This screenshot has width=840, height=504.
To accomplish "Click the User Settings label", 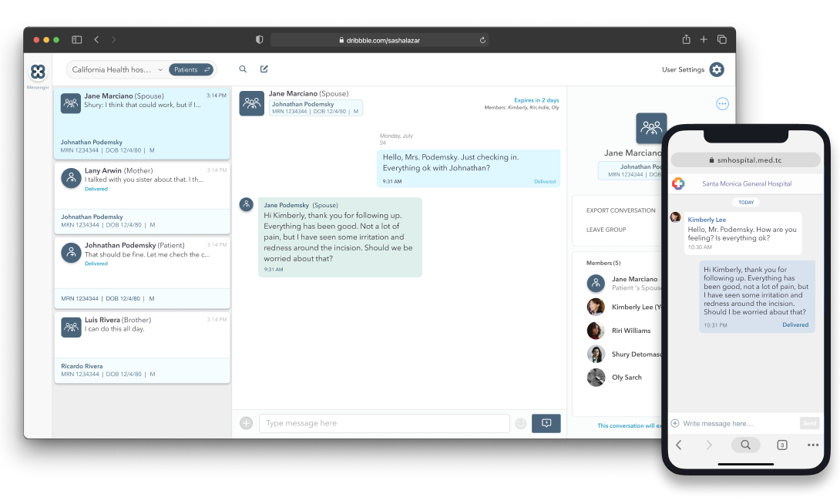I will point(683,69).
